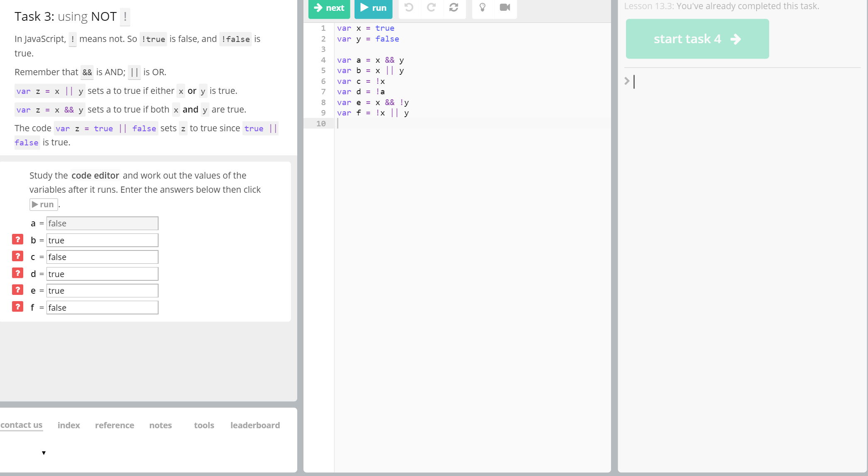Open the reference tab
This screenshot has height=476, width=868.
click(x=114, y=425)
